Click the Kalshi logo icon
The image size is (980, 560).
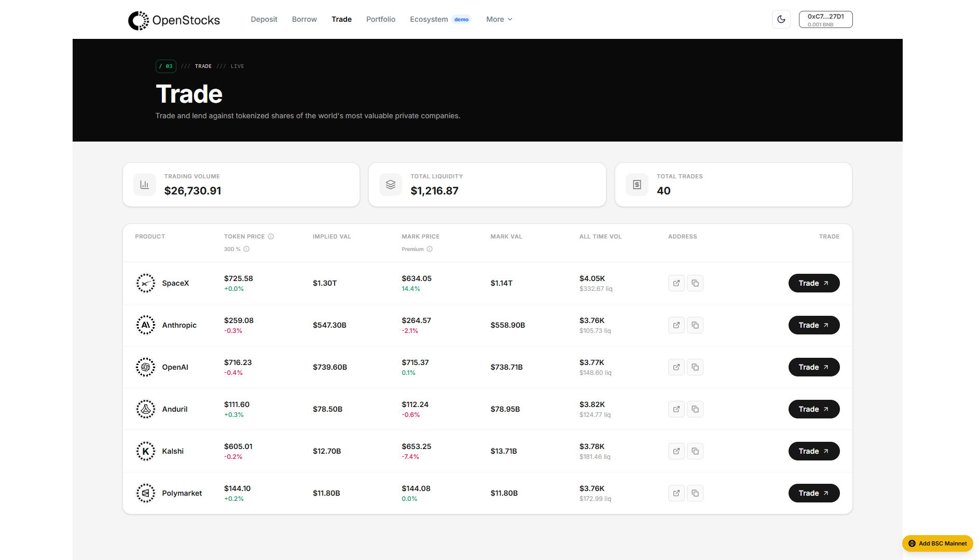pos(146,451)
